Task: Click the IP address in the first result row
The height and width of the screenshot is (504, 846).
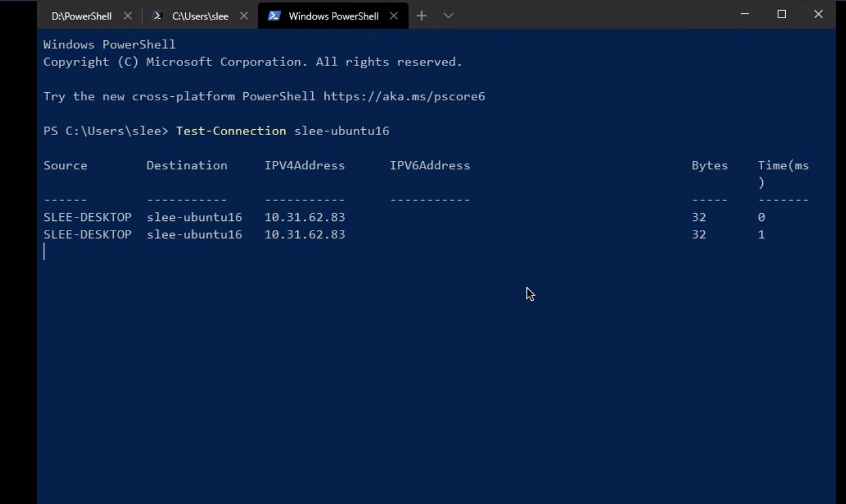Action: point(304,218)
